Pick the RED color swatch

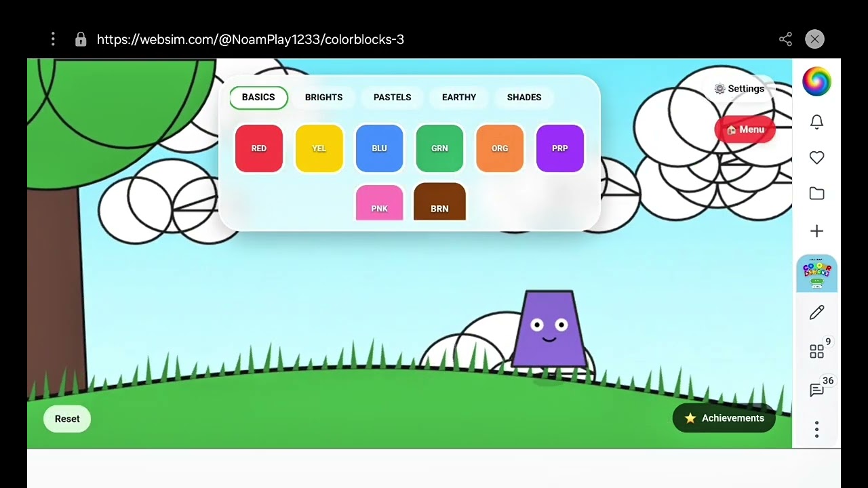(x=259, y=148)
